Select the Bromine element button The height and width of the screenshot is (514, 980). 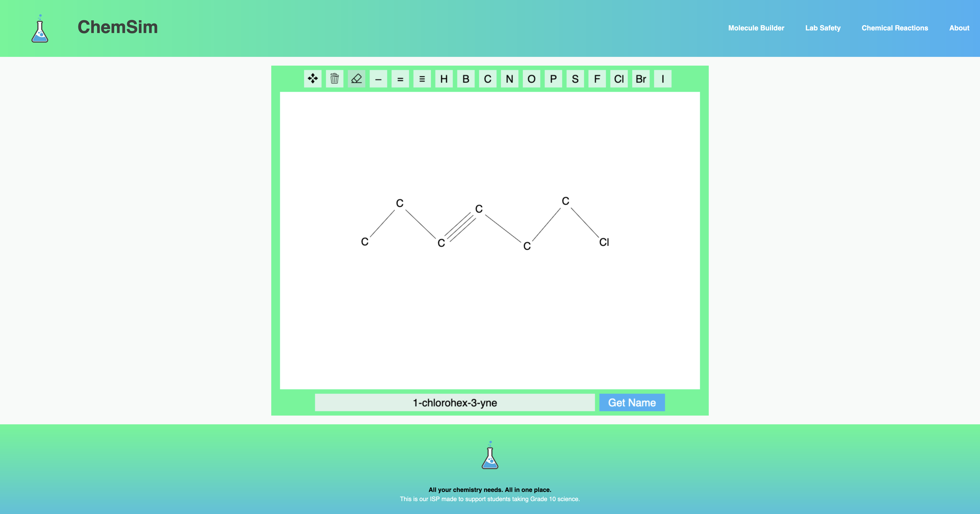pyautogui.click(x=641, y=78)
